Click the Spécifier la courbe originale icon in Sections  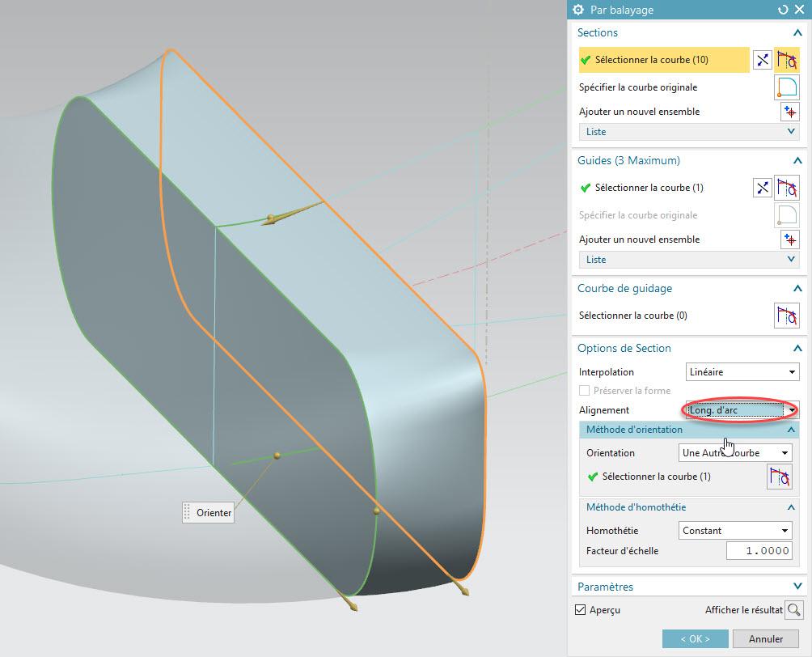(786, 87)
